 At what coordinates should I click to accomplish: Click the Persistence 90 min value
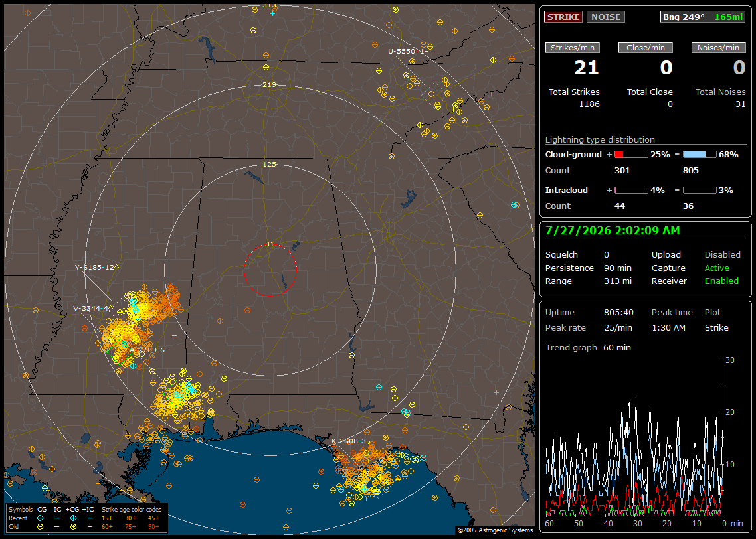coord(618,268)
